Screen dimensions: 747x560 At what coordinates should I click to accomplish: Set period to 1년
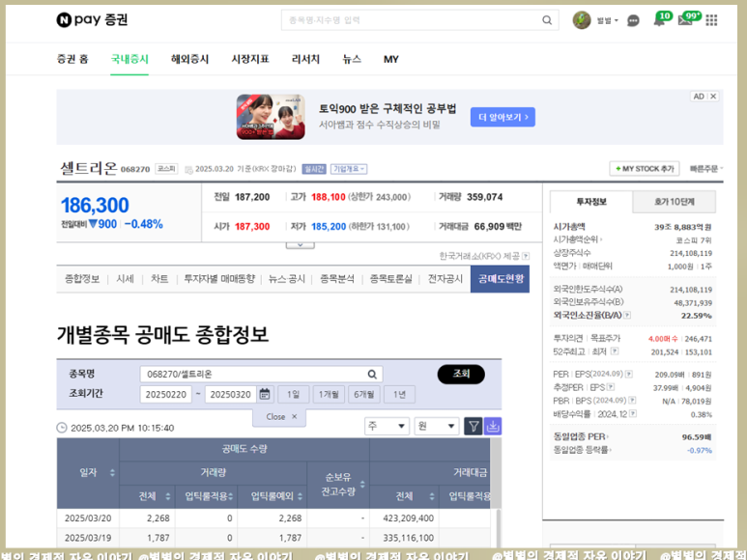(399, 395)
